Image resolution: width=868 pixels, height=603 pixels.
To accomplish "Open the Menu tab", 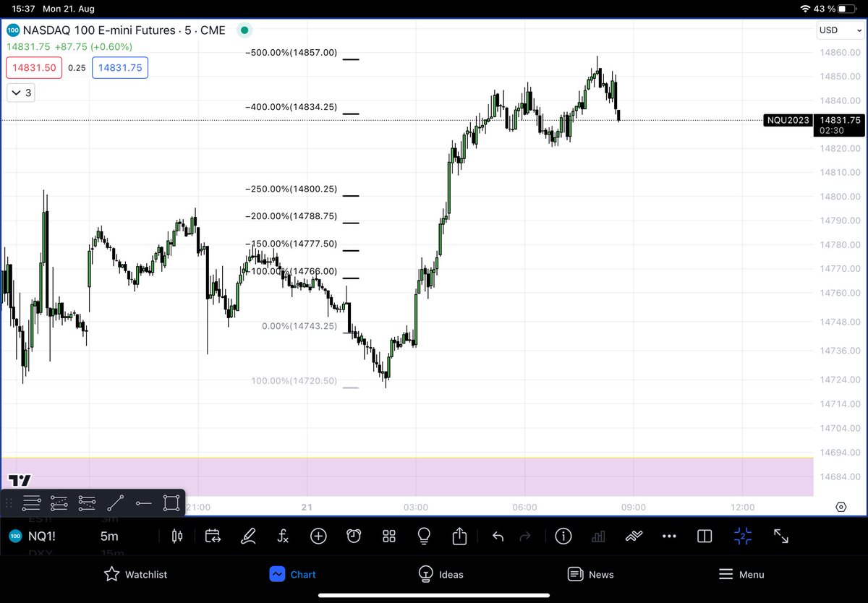I will (741, 574).
